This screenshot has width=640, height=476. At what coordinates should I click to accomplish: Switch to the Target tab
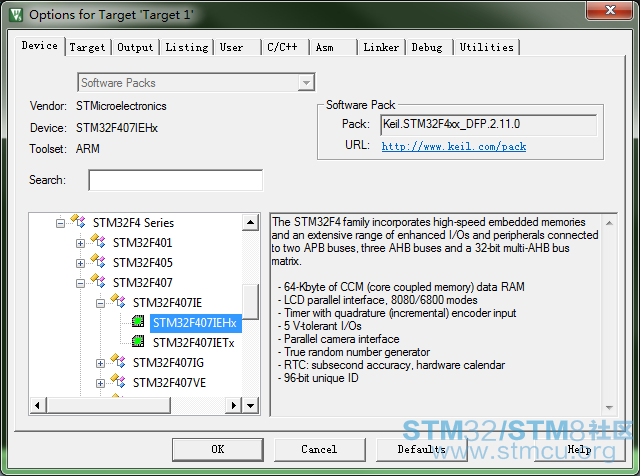(87, 47)
